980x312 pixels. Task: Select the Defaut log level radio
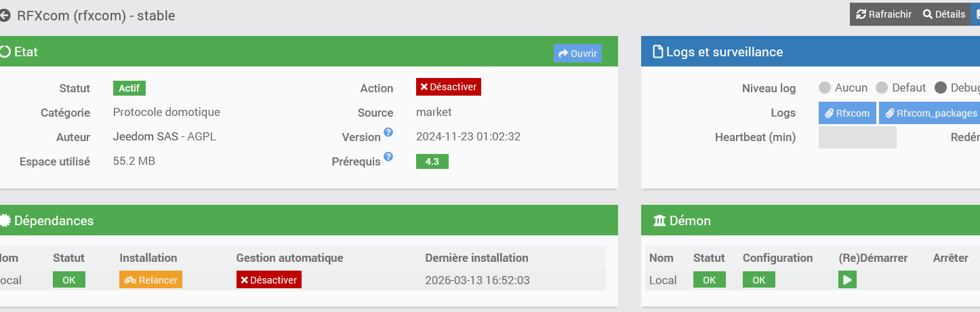point(882,87)
